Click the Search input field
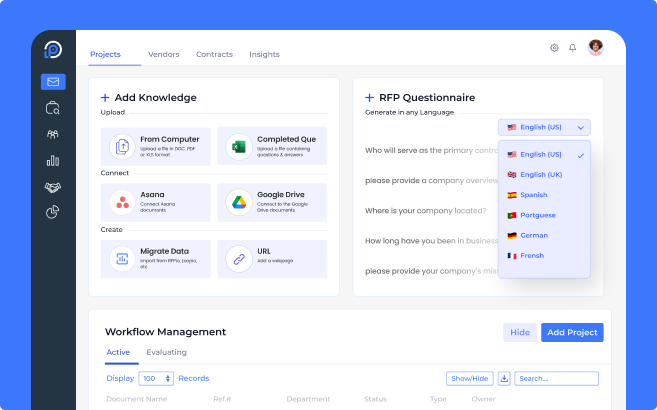The height and width of the screenshot is (410, 657). (556, 378)
